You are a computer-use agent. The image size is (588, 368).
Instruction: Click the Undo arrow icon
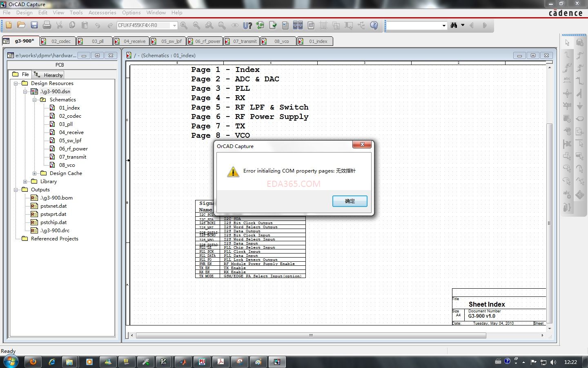tap(98, 25)
